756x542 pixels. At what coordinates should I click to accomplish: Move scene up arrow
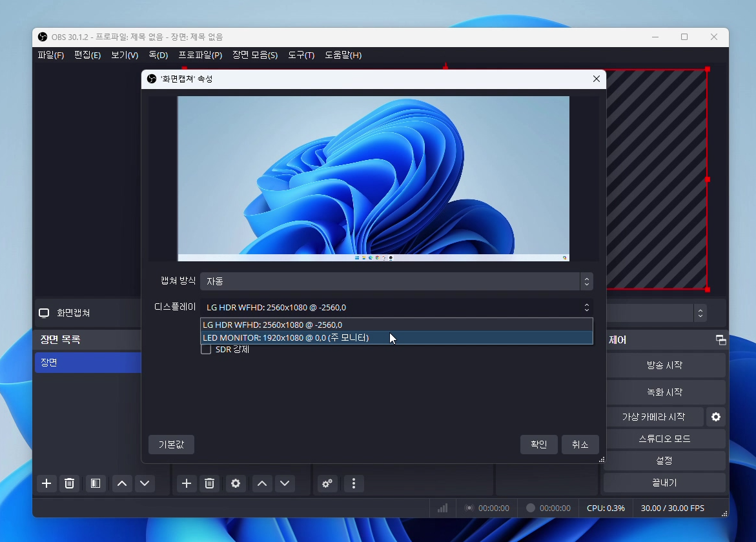(x=122, y=483)
